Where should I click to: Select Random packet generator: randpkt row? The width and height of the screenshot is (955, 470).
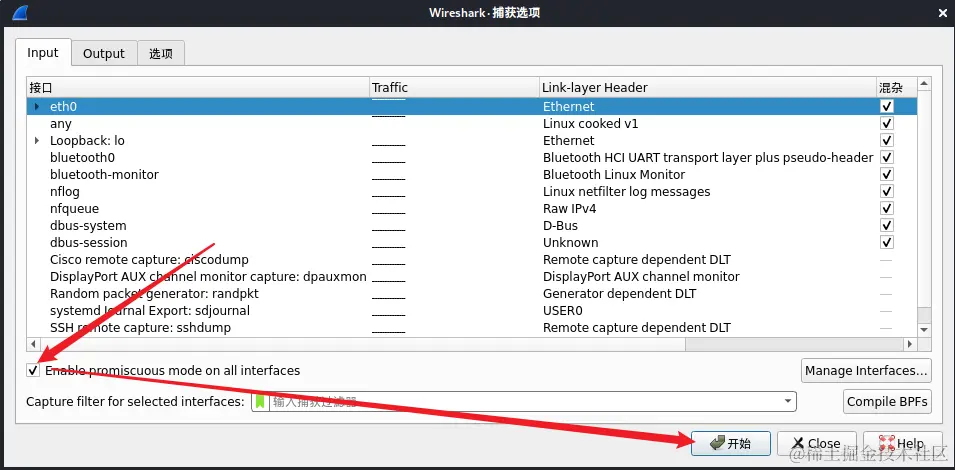click(x=472, y=294)
